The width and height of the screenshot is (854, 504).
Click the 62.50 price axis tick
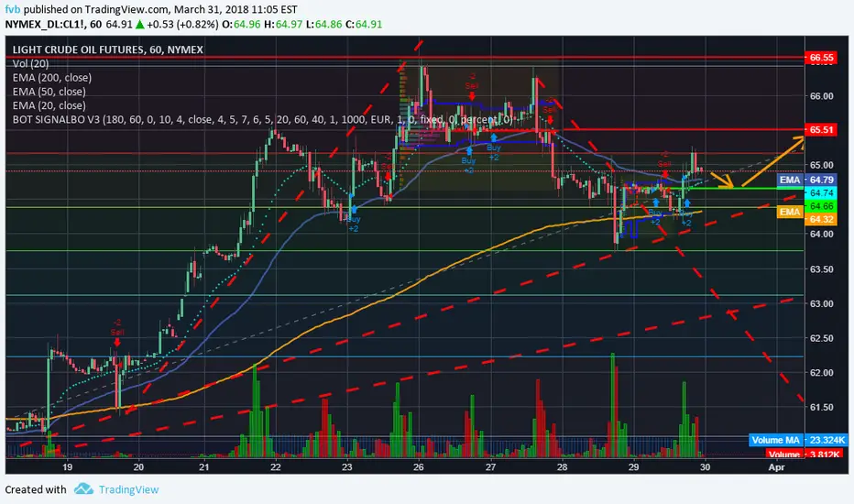821,338
